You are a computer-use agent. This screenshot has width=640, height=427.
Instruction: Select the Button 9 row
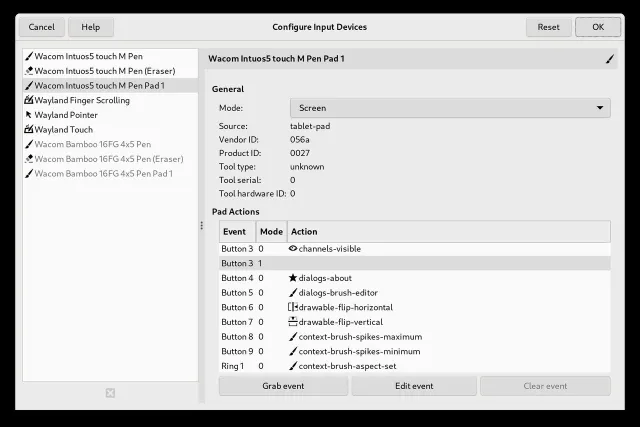[415, 351]
